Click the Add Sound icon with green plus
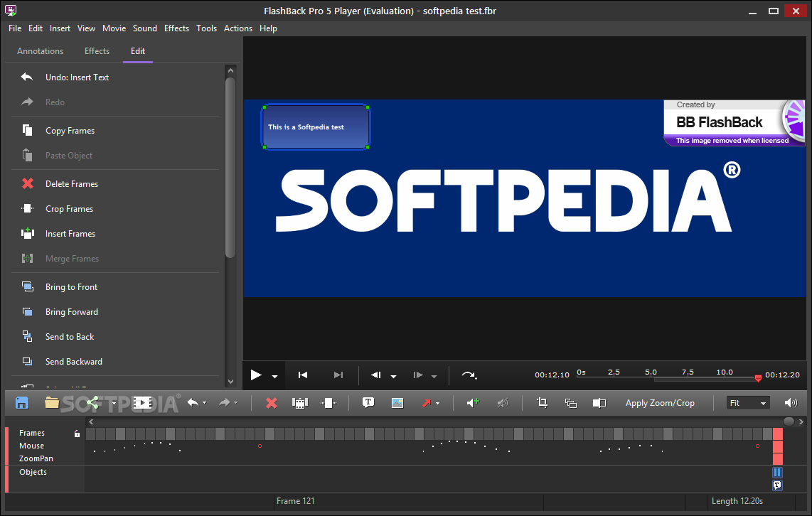Screen dimensions: 812x516 click(x=473, y=403)
